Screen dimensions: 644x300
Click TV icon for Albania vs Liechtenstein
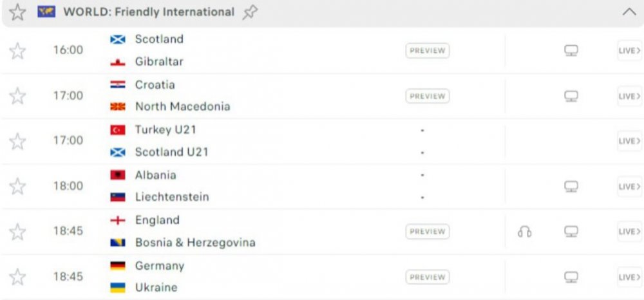click(571, 186)
